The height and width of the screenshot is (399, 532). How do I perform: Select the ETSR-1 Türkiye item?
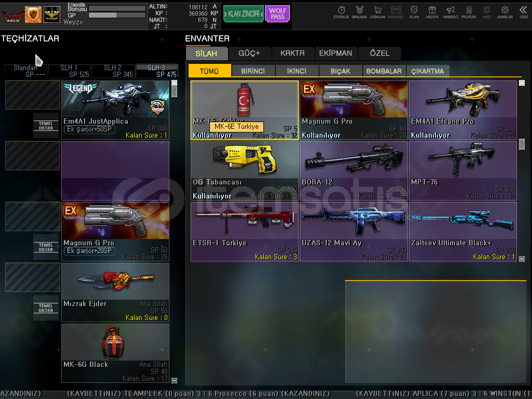pyautogui.click(x=245, y=232)
